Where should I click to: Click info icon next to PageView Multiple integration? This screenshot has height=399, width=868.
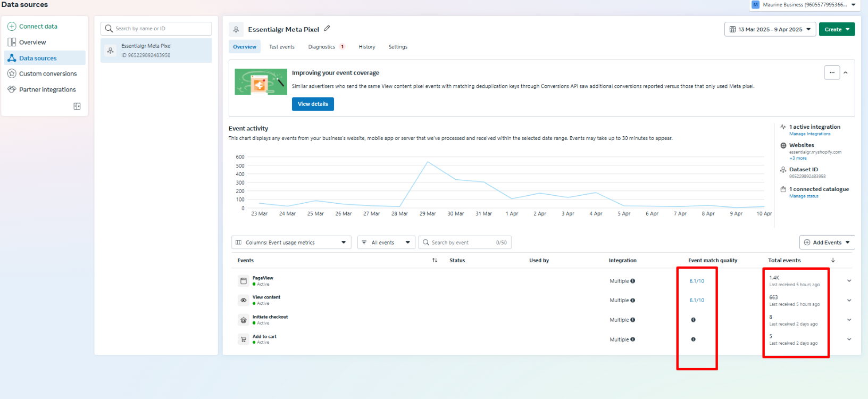(633, 281)
